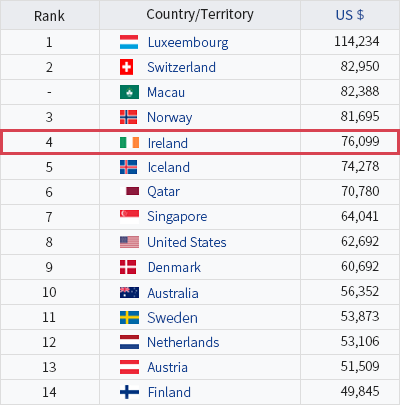Click the Qatar flag icon
400x405 pixels.
[130, 191]
